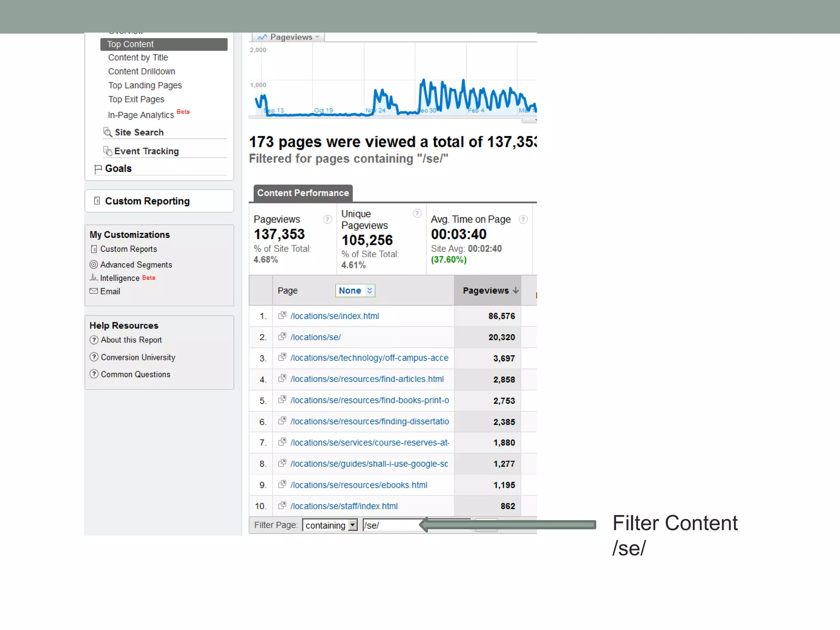Open the shall-i-use-google page link
This screenshot has width=840, height=630.
point(369,464)
